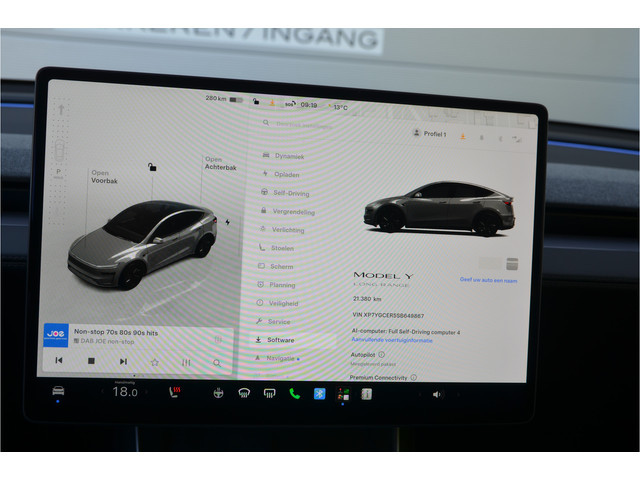This screenshot has width=640, height=480.
Task: Skip to next track in media player
Action: pyautogui.click(x=123, y=361)
